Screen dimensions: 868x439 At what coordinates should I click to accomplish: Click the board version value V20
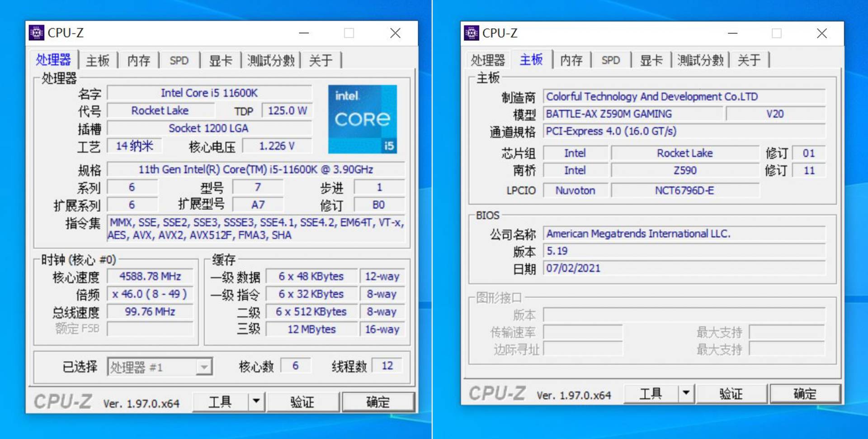(776, 114)
